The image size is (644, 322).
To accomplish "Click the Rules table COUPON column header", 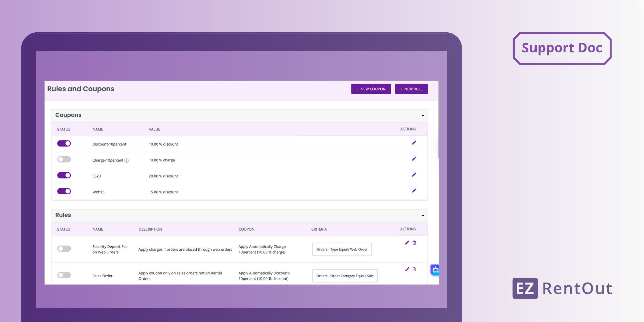I will (246, 229).
